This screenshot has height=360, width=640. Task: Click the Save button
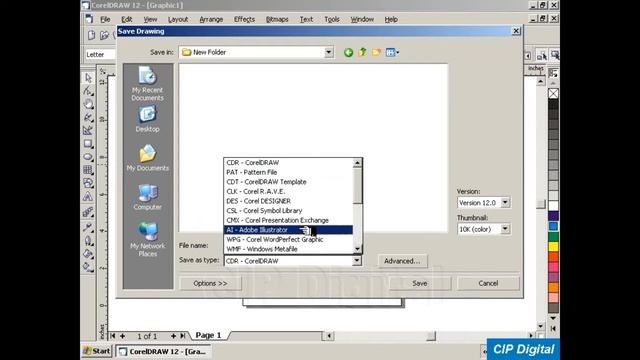(x=420, y=283)
